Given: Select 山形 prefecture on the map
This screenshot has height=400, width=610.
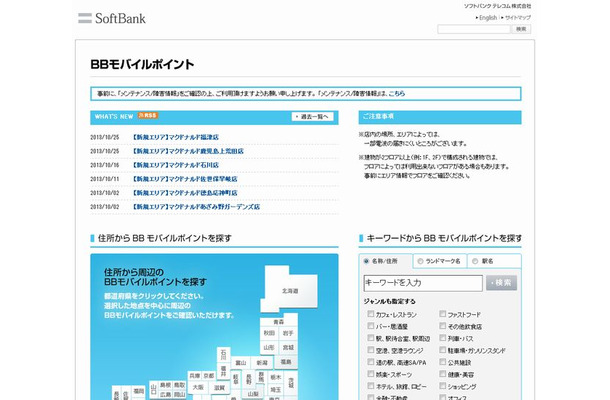Looking at the screenshot, I should (x=269, y=347).
